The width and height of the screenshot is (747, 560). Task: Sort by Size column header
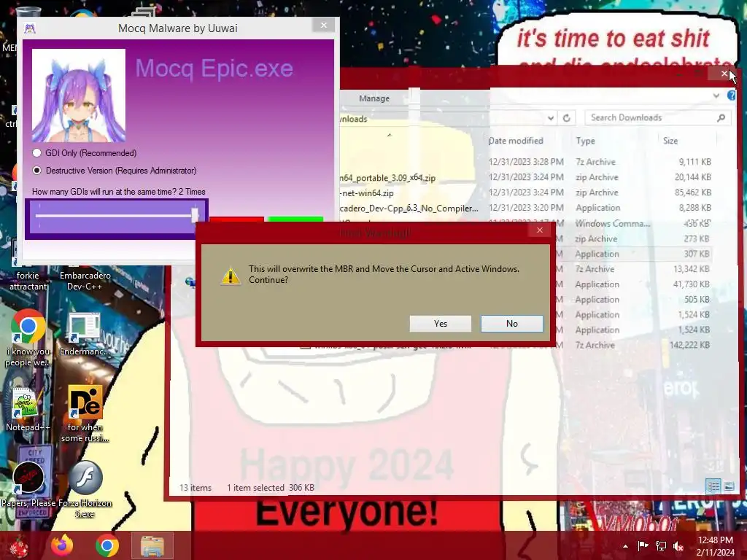click(670, 141)
